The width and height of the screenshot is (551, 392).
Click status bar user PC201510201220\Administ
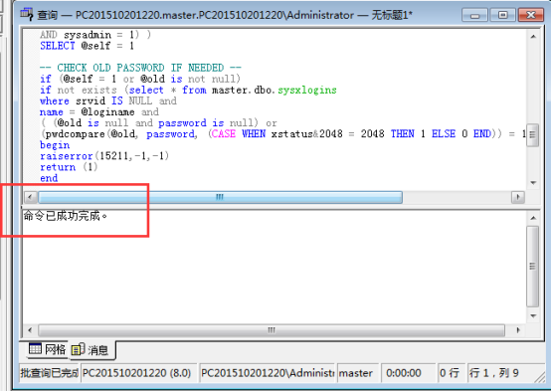pyautogui.click(x=268, y=373)
